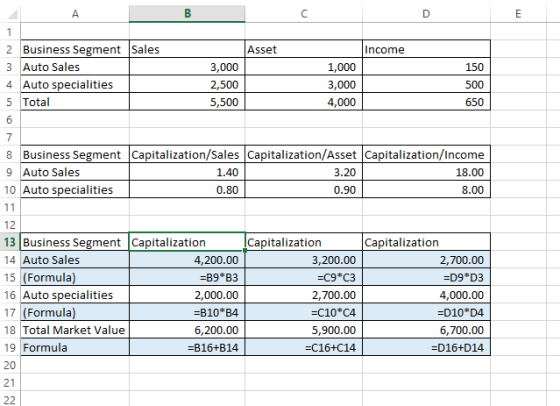
Task: Click the formula text =C9*C3
Action: click(x=336, y=277)
